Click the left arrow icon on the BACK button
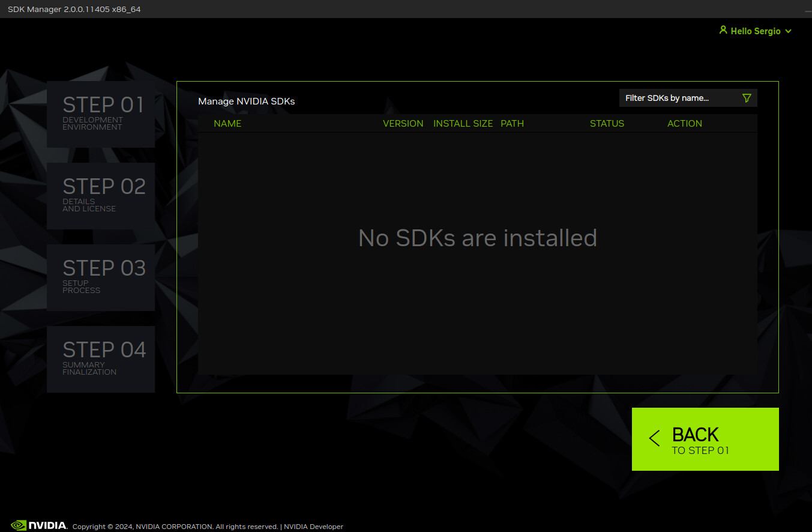812x532 pixels. click(654, 438)
